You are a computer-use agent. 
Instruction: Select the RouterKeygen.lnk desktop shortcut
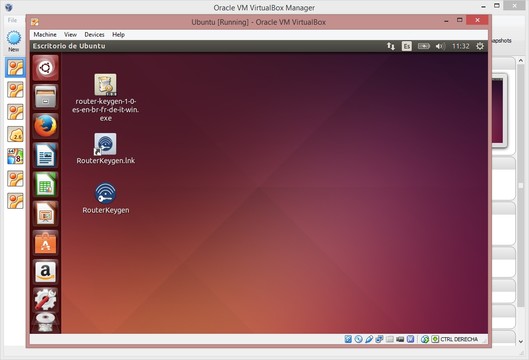tap(106, 149)
